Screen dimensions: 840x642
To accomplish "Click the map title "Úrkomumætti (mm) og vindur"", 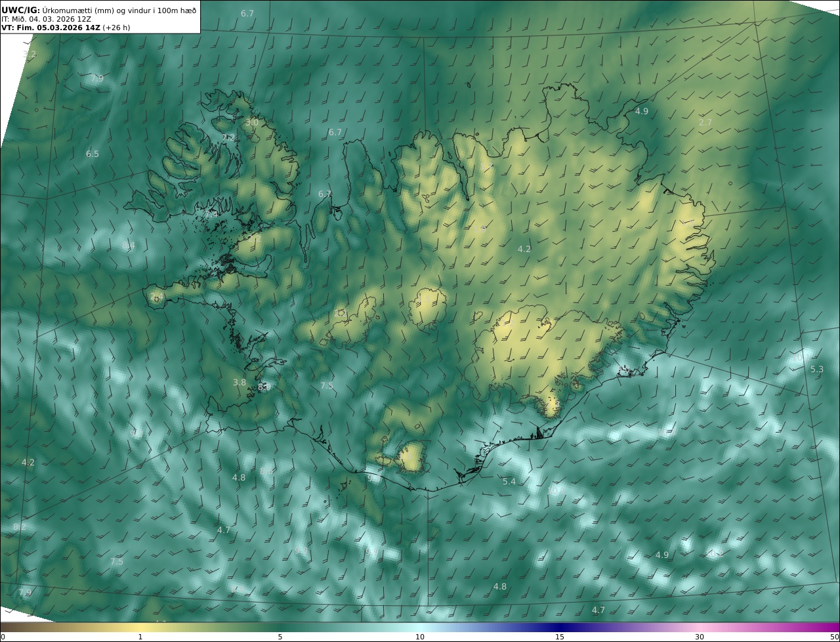I will [96, 10].
